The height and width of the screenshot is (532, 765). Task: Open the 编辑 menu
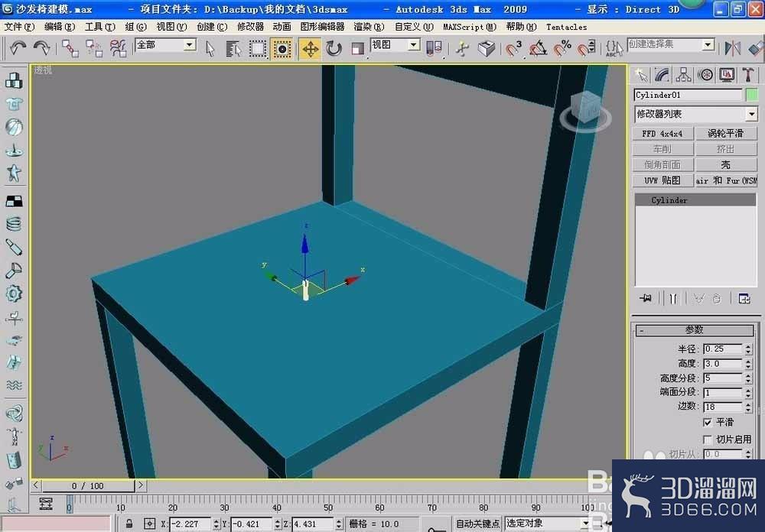tap(60, 27)
